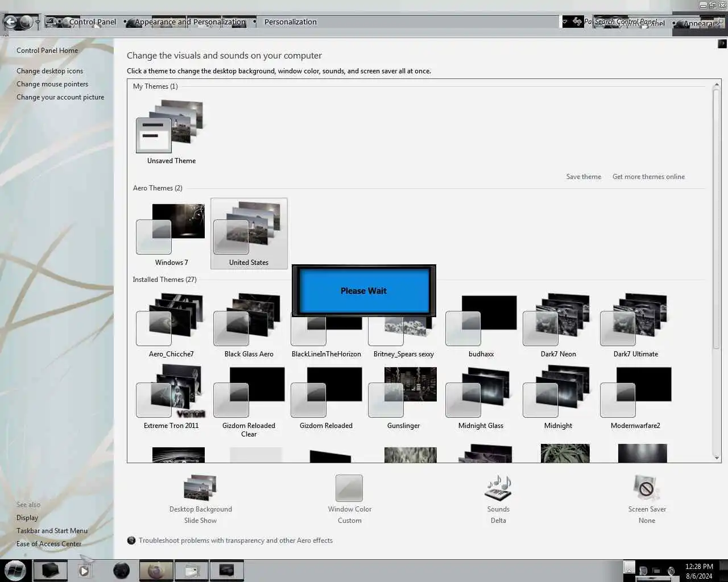Screen dimensions: 728x582
Task: Apply the Gizdom Reloaded Clear theme
Action: [x=249, y=401]
